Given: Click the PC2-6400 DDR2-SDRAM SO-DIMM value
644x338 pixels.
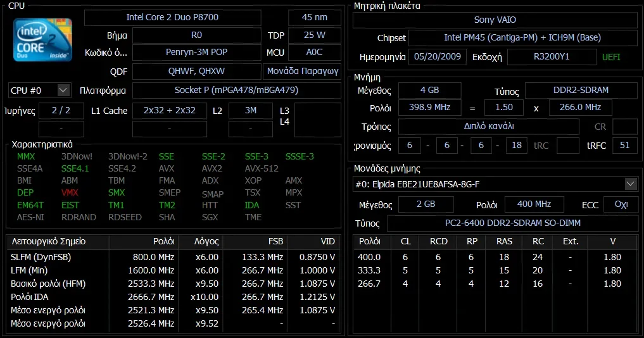Looking at the screenshot, I should point(512,223).
